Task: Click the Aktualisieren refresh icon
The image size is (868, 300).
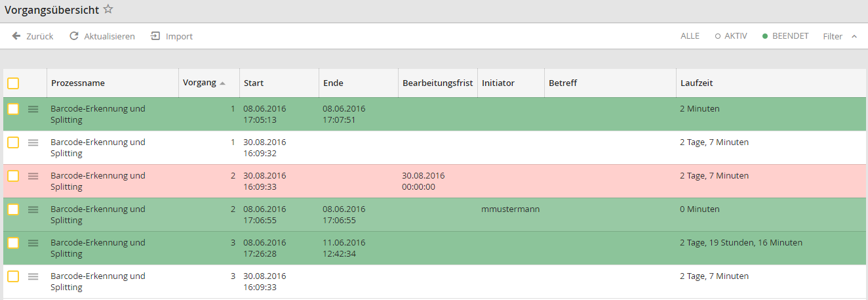Action: 74,36
